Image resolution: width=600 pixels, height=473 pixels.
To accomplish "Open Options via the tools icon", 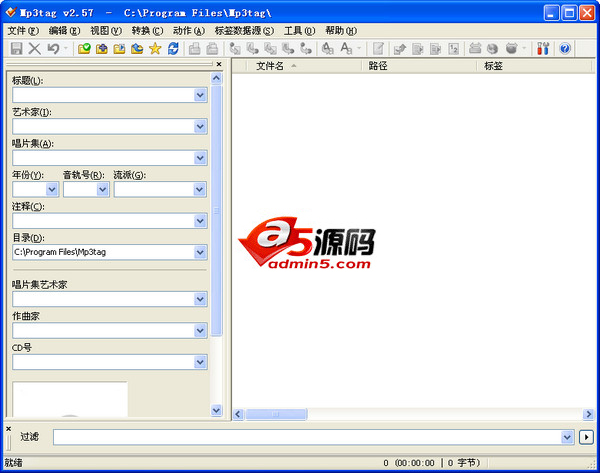I will pyautogui.click(x=543, y=49).
